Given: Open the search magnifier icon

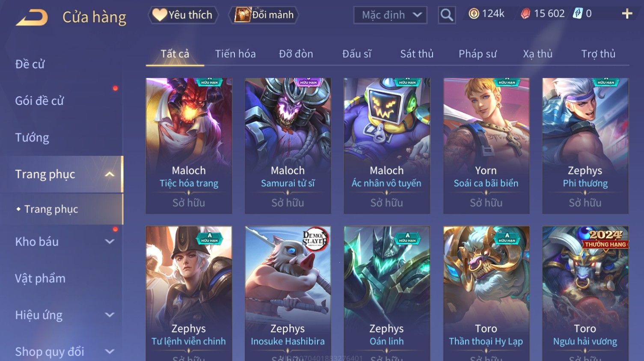Looking at the screenshot, I should 446,15.
